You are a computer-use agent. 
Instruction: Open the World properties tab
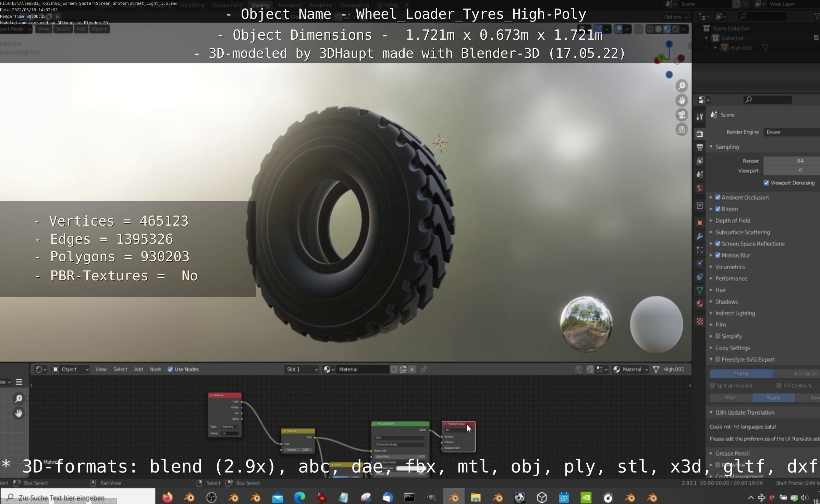pyautogui.click(x=700, y=188)
